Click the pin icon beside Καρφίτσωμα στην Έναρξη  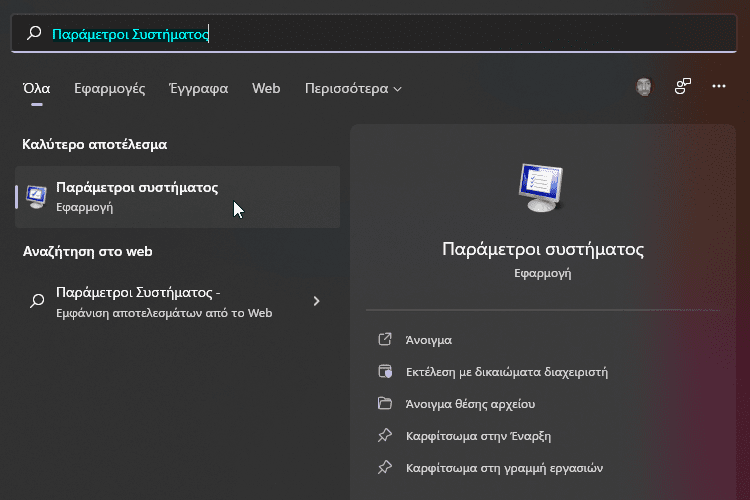click(x=385, y=435)
